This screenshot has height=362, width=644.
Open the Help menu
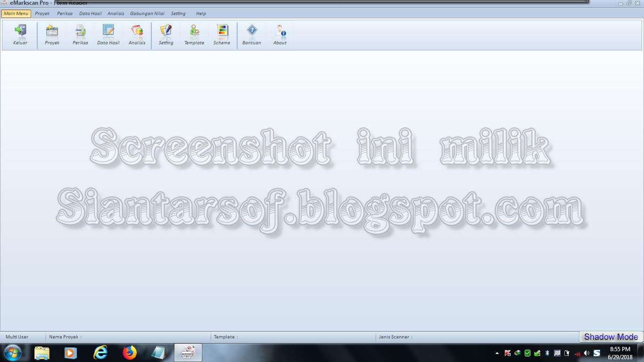201,14
